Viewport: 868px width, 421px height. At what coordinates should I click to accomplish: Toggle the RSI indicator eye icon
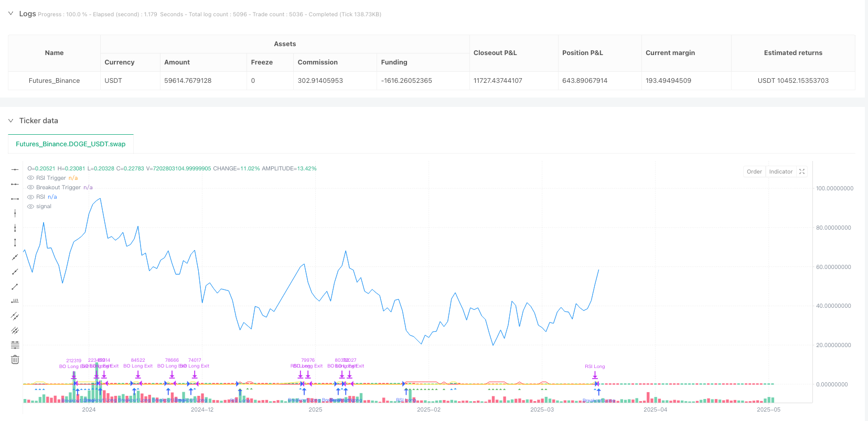[x=30, y=197]
